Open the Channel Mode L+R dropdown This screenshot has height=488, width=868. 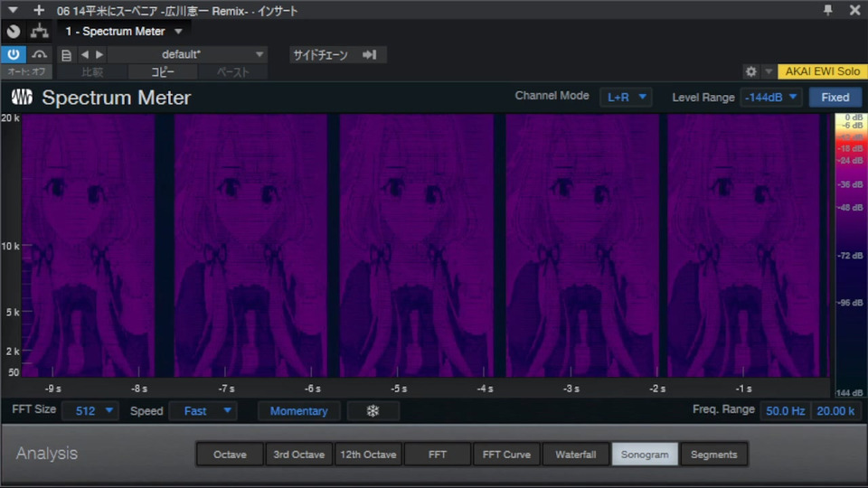tap(626, 98)
